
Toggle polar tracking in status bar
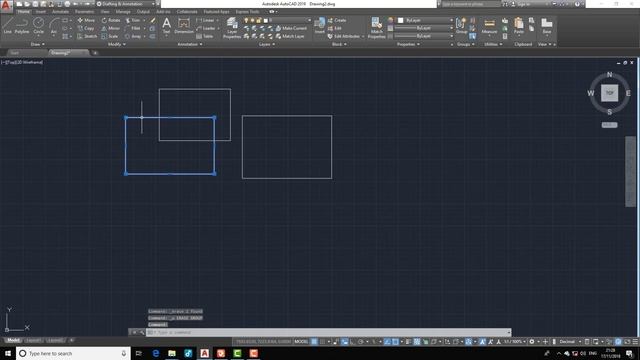pos(361,341)
